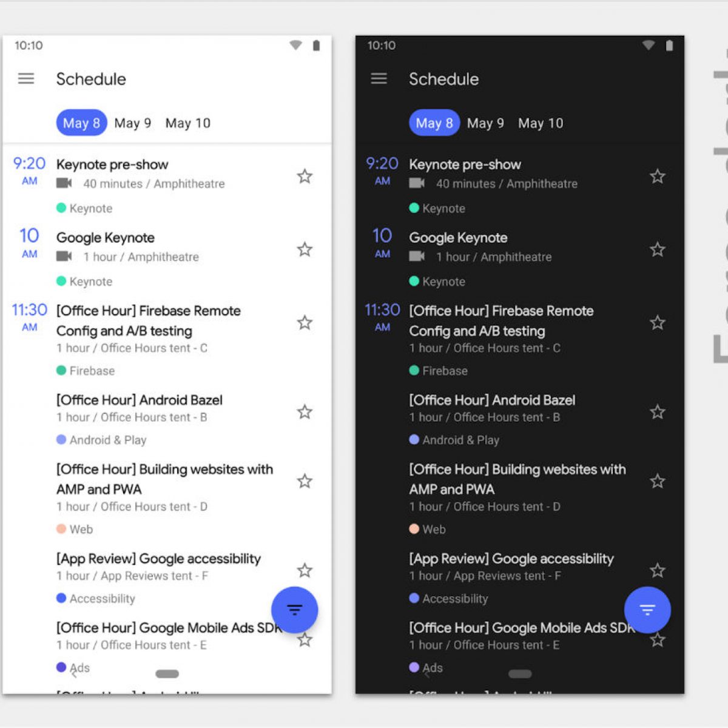Star the Keynote pre-show session in light theme
Screen dimensions: 728x728
tap(305, 177)
